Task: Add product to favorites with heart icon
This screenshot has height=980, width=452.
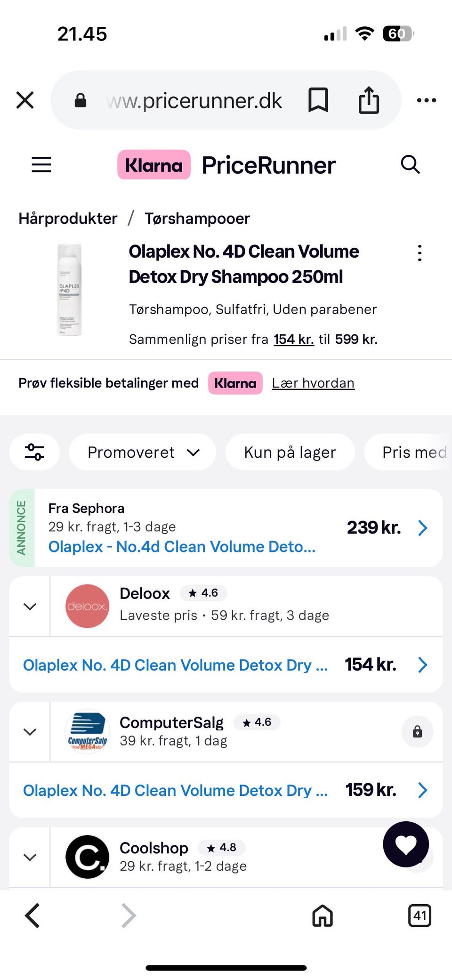Action: [406, 844]
